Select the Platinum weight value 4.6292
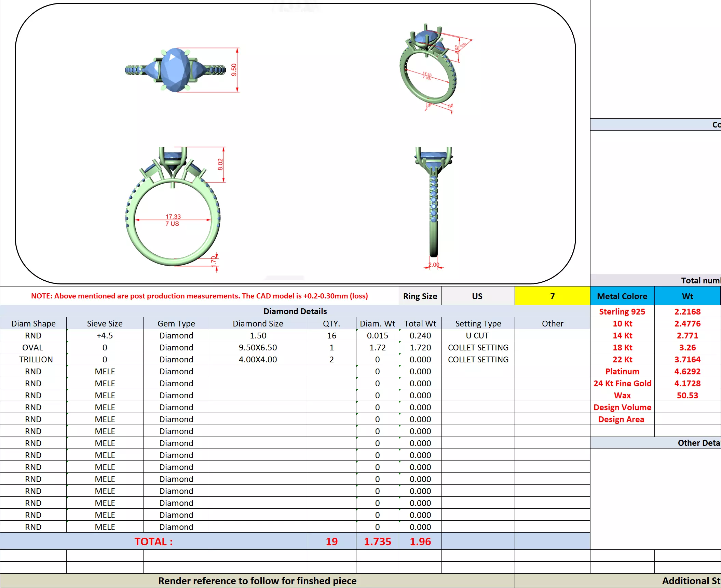The width and height of the screenshot is (721, 588). click(687, 371)
